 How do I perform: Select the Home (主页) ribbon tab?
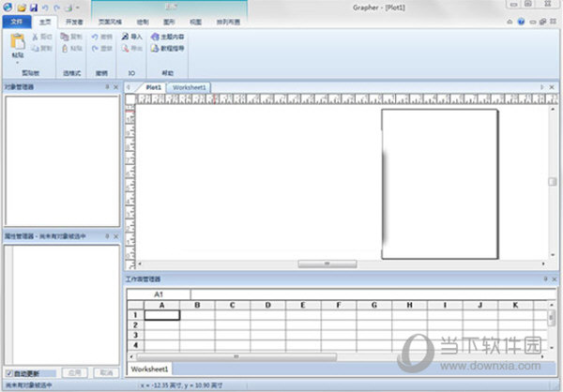[x=45, y=23]
